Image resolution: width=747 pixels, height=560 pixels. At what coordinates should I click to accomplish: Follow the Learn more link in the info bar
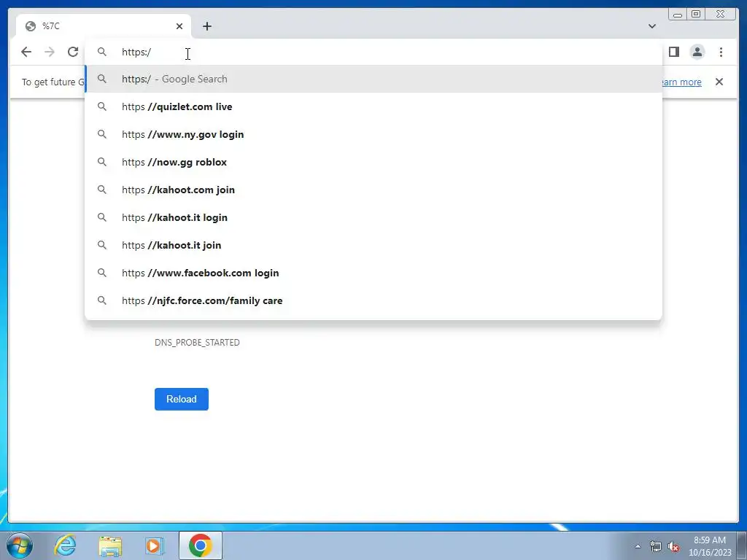pyautogui.click(x=682, y=82)
